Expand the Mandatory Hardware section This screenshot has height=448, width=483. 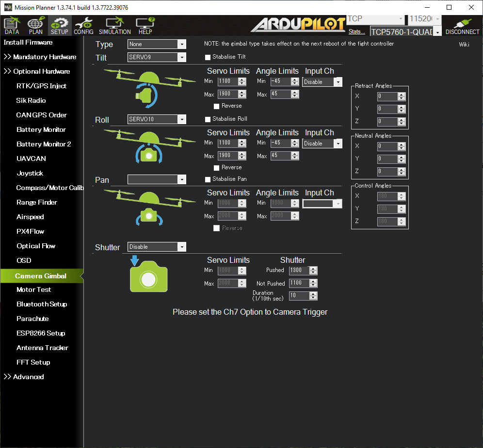tap(40, 57)
